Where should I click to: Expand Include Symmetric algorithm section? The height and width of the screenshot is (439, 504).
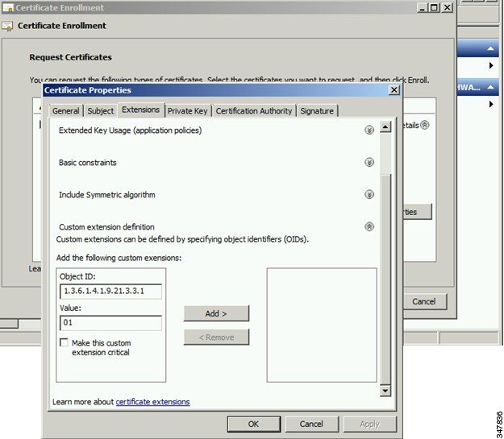(x=369, y=194)
